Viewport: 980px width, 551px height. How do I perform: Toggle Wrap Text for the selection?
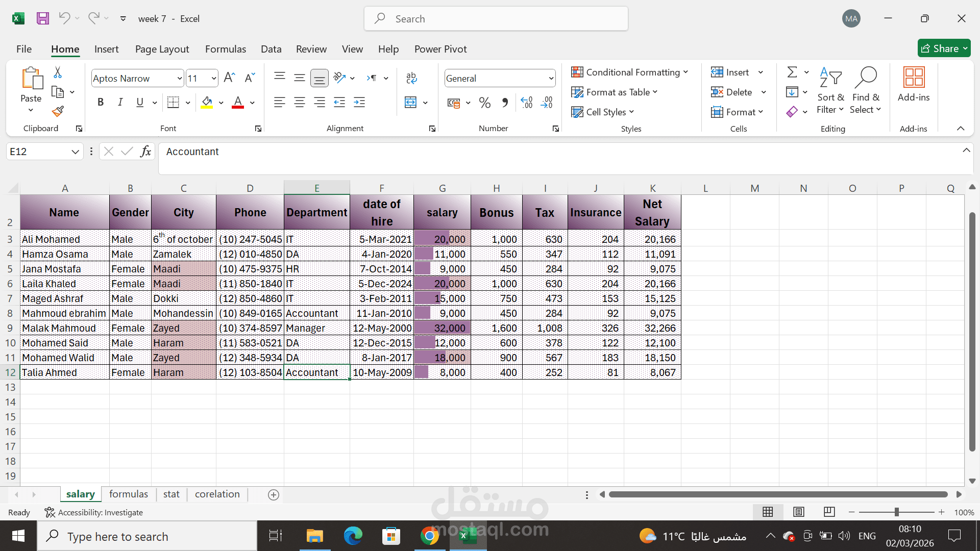tap(411, 78)
